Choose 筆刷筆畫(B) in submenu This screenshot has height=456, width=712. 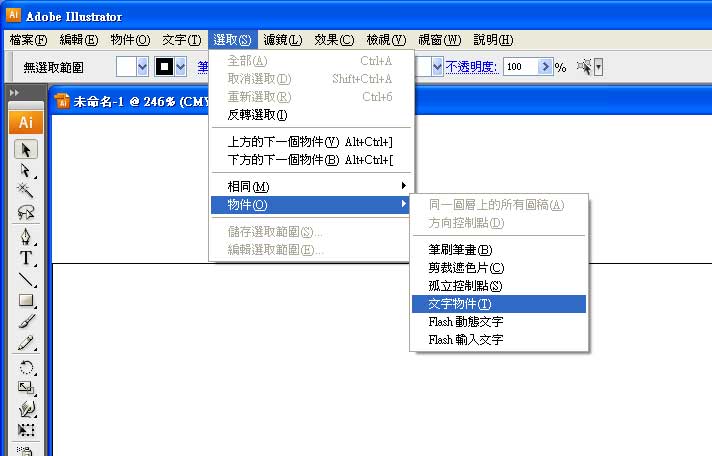click(499, 249)
